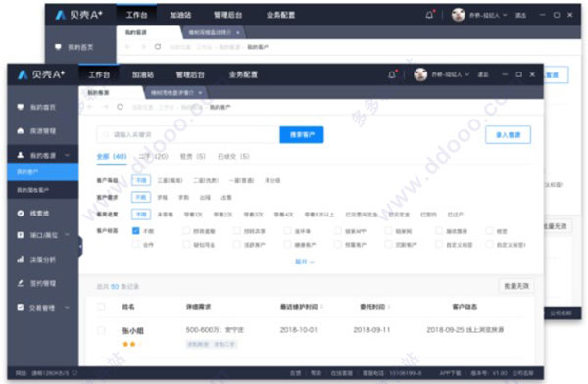This screenshot has height=384, width=588.
Task: Open 加油站 in back window
Action: 180,15
